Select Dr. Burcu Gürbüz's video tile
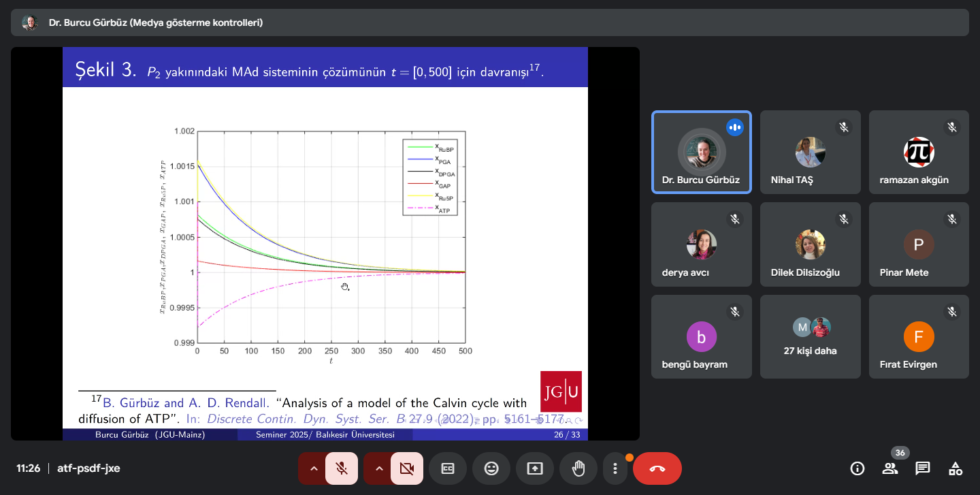This screenshot has width=980, height=495. click(702, 153)
